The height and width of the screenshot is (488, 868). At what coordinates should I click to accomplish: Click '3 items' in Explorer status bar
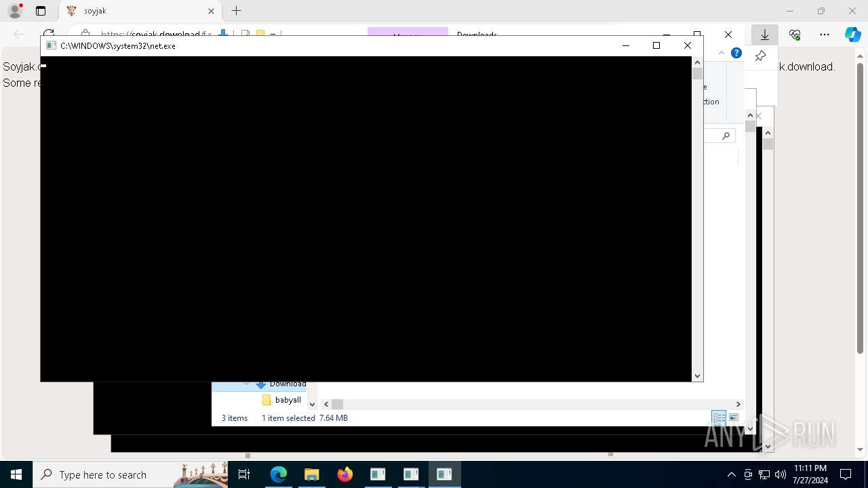(235, 418)
